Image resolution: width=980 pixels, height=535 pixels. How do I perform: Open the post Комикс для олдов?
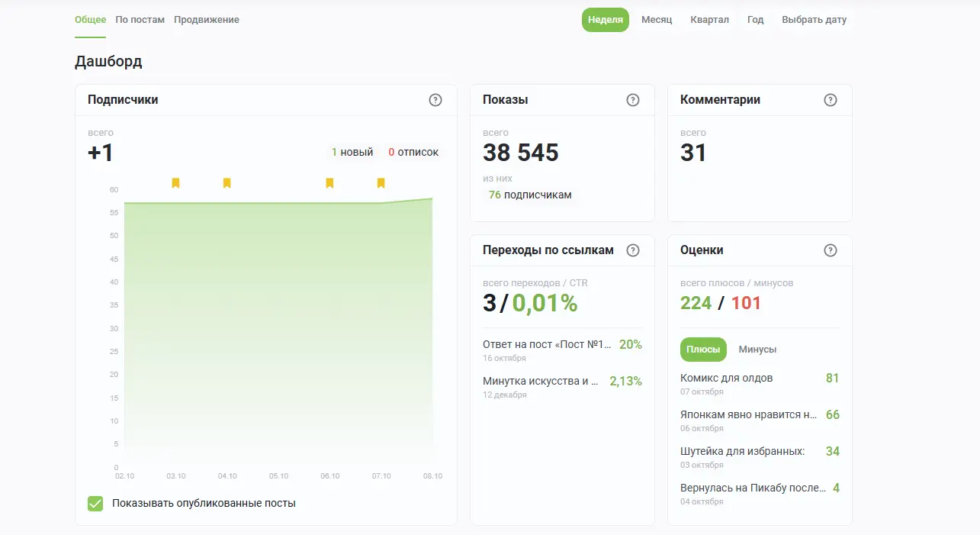tap(726, 379)
